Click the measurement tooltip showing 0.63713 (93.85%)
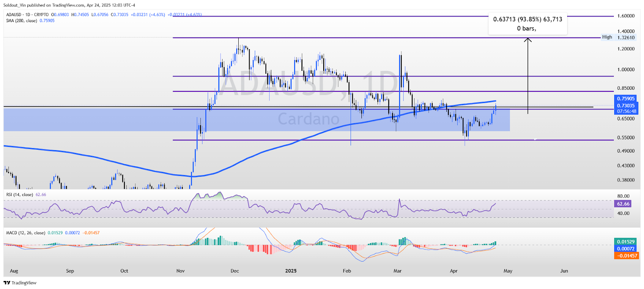 point(528,24)
